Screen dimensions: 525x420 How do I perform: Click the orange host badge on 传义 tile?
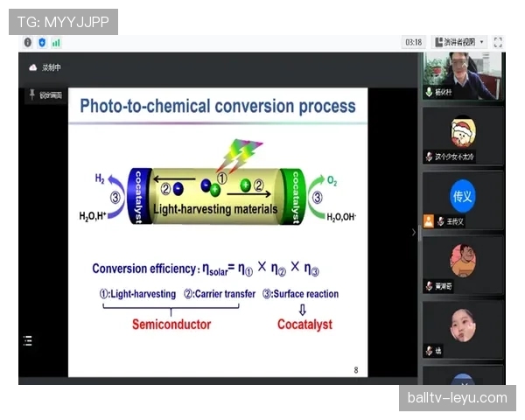[x=428, y=221]
